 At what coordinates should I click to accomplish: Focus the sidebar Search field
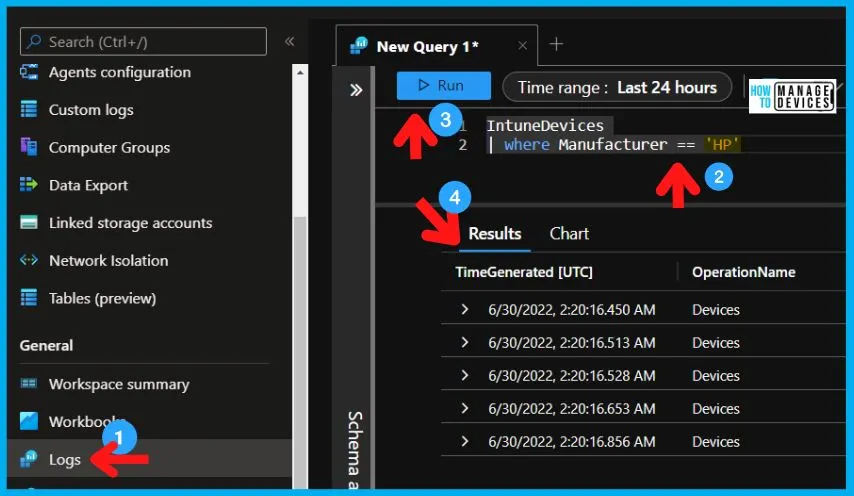[143, 41]
